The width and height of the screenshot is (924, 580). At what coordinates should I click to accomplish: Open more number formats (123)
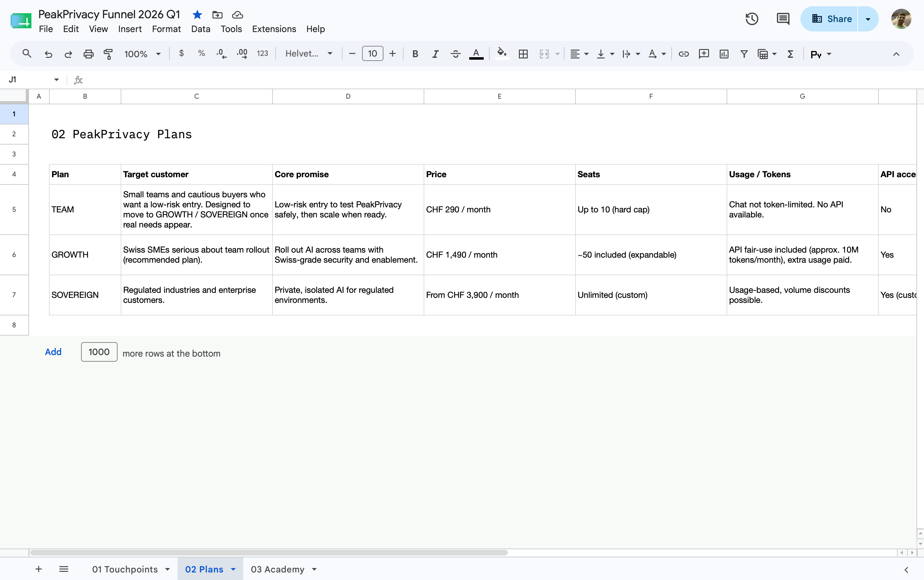point(262,54)
